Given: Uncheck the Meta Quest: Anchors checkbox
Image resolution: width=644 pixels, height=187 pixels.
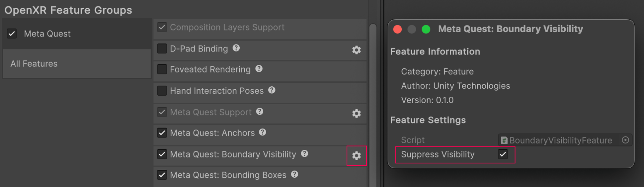Looking at the screenshot, I should pos(162,133).
